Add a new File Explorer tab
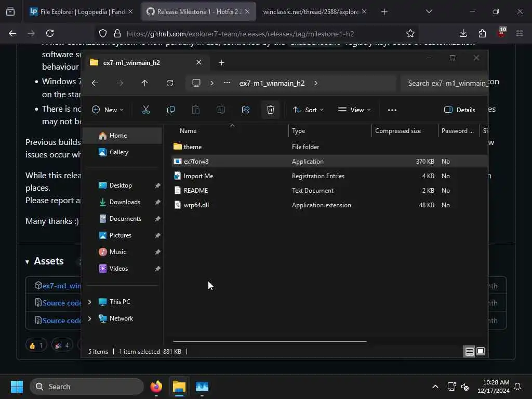The width and height of the screenshot is (532, 399). (x=221, y=63)
